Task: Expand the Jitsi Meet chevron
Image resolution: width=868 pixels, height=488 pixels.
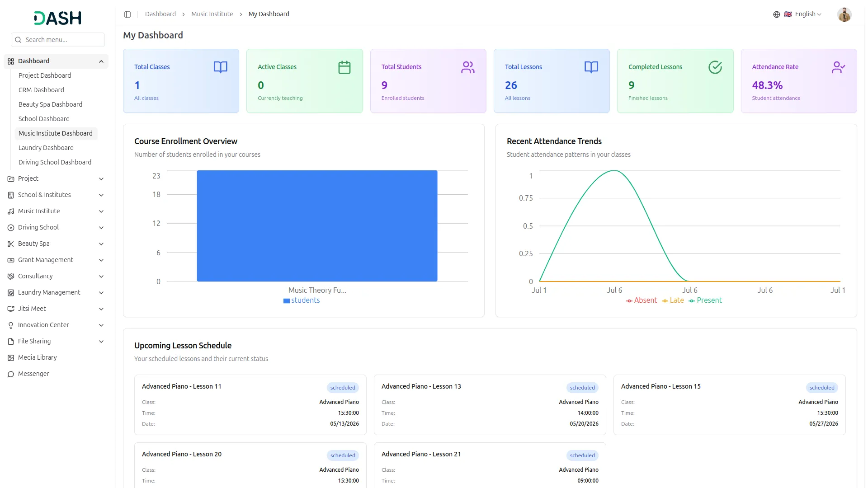Action: [101, 309]
